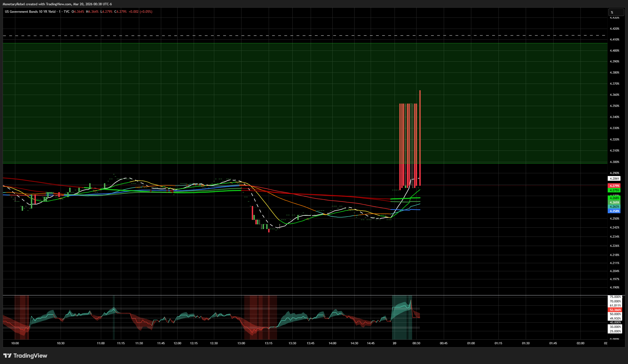Click the 4.350% price scale label
628x364 pixels.
click(x=614, y=106)
